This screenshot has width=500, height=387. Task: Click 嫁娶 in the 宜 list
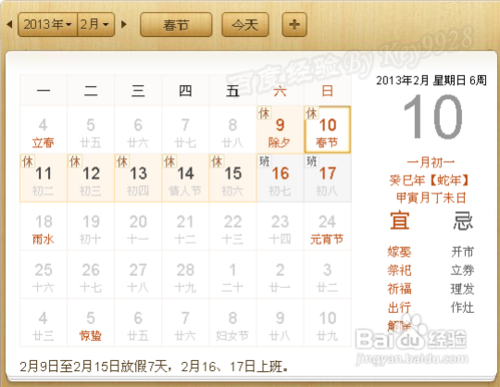pyautogui.click(x=399, y=252)
